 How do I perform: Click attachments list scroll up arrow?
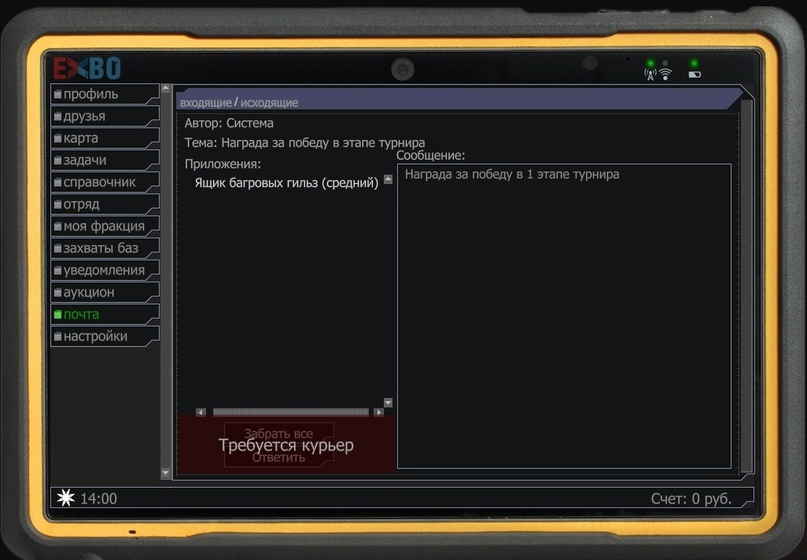coord(388,179)
